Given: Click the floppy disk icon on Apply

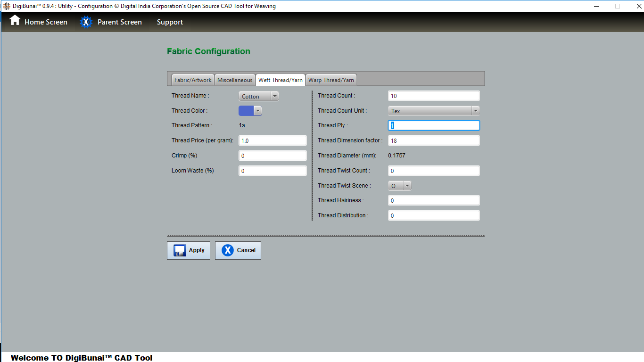Looking at the screenshot, I should pyautogui.click(x=180, y=250).
